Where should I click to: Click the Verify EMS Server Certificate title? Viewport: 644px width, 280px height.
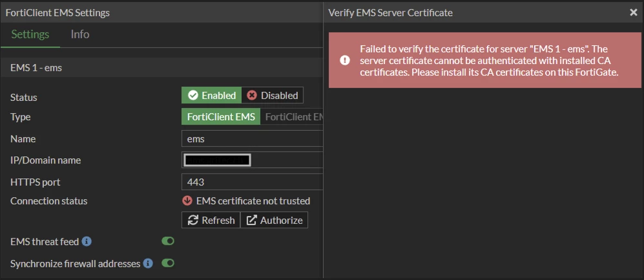click(391, 13)
